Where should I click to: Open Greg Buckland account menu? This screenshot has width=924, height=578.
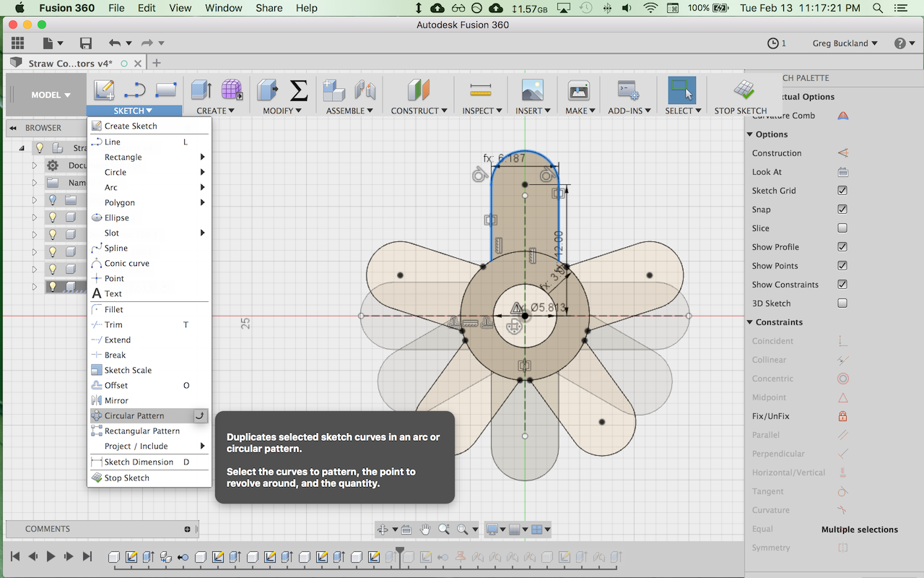845,43
